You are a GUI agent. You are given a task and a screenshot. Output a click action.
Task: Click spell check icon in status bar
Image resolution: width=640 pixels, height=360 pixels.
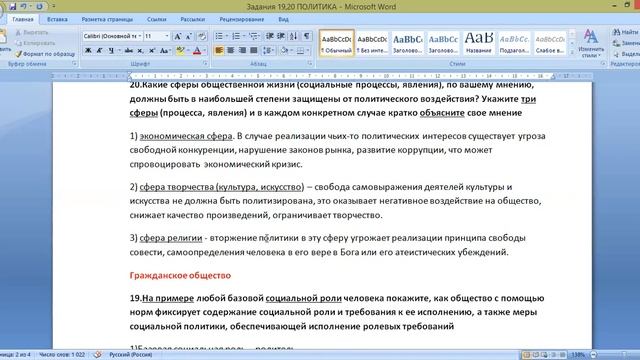[98, 355]
